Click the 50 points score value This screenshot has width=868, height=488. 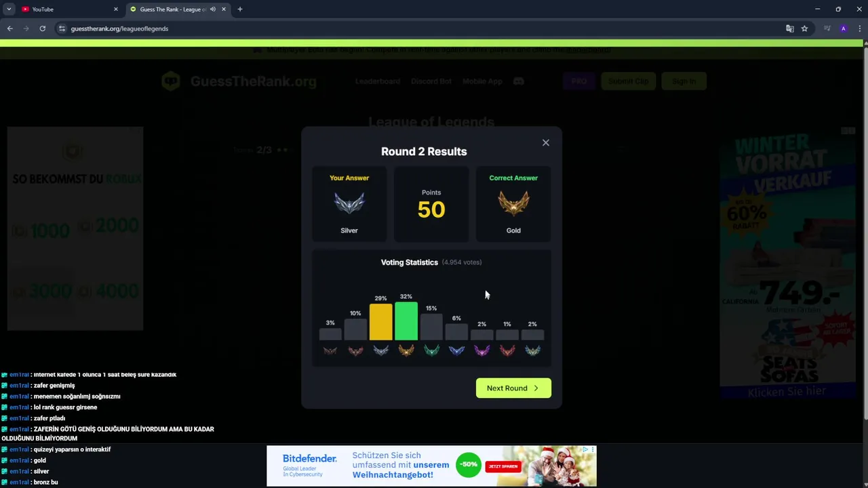coord(431,209)
